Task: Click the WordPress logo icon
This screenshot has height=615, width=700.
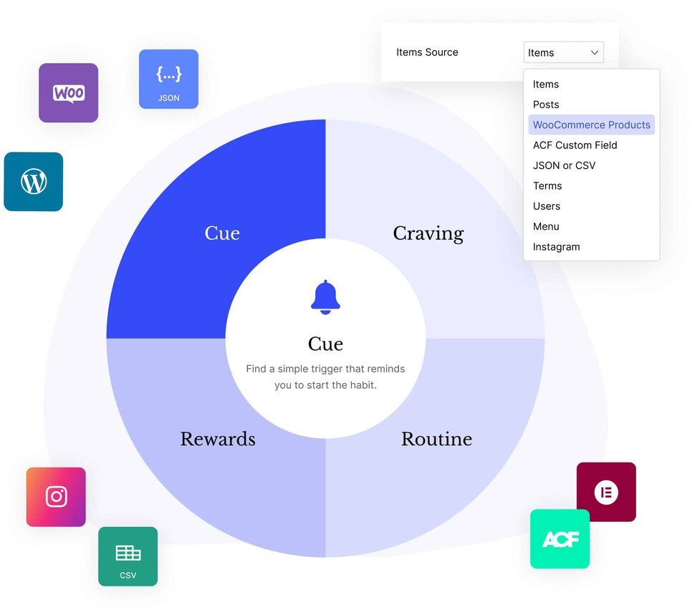Action: click(x=33, y=182)
